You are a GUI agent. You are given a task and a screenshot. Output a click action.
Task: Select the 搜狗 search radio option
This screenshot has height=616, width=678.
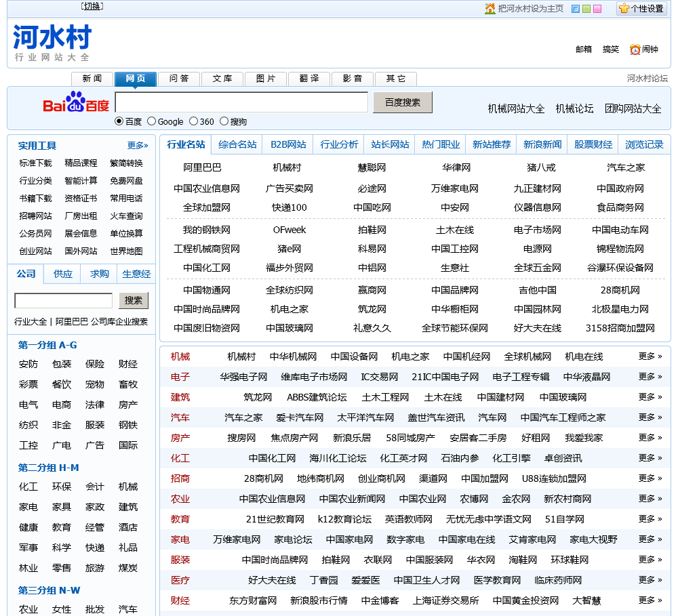click(x=224, y=121)
